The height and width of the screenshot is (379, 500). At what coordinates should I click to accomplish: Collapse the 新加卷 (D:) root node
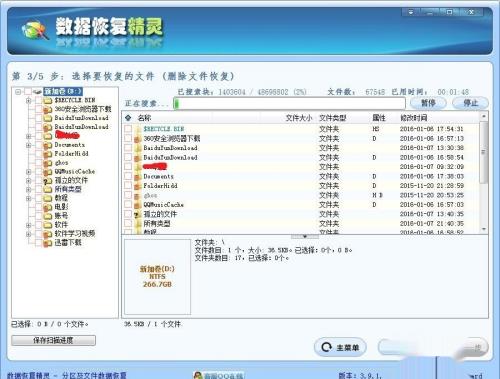[18, 91]
